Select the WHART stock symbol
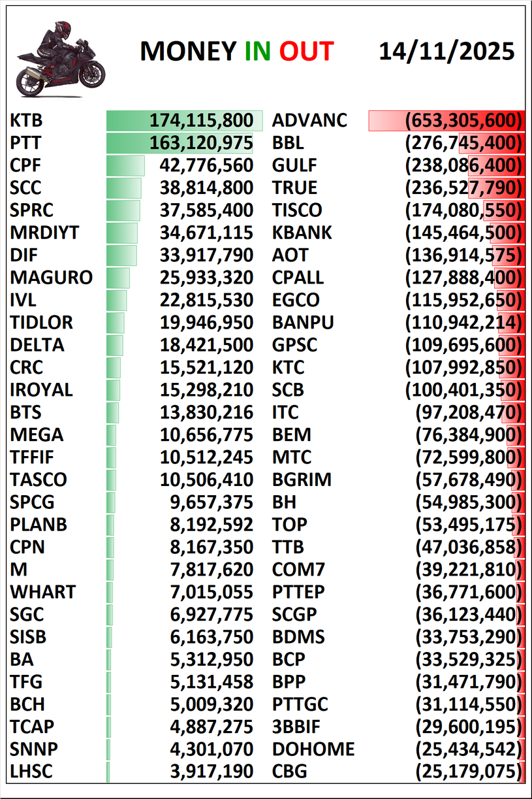This screenshot has height=799, width=532. [43, 592]
